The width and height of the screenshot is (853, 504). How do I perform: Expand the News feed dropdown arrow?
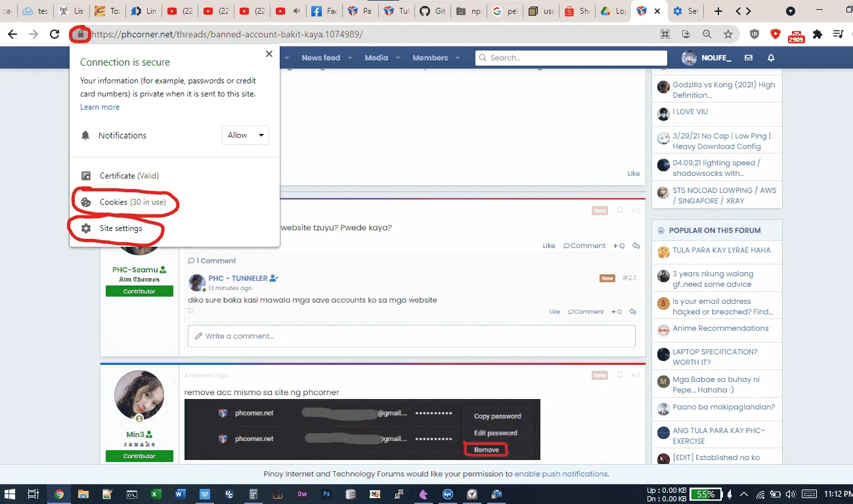(350, 58)
